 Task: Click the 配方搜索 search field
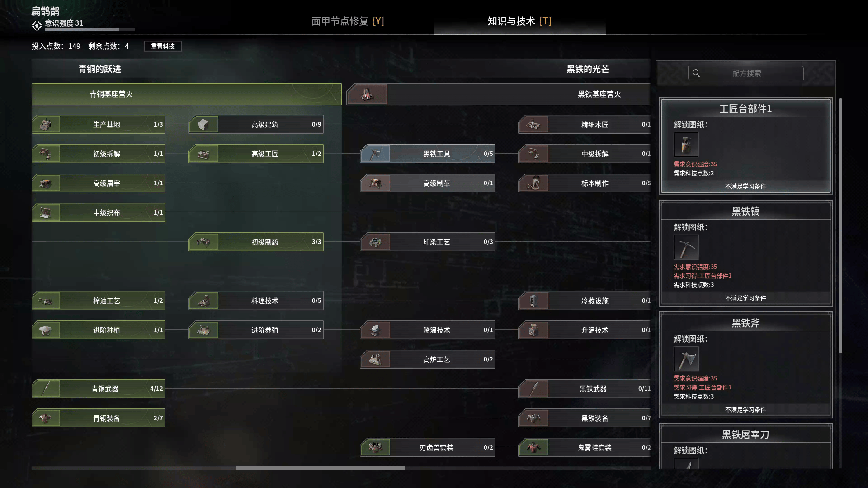pos(746,73)
